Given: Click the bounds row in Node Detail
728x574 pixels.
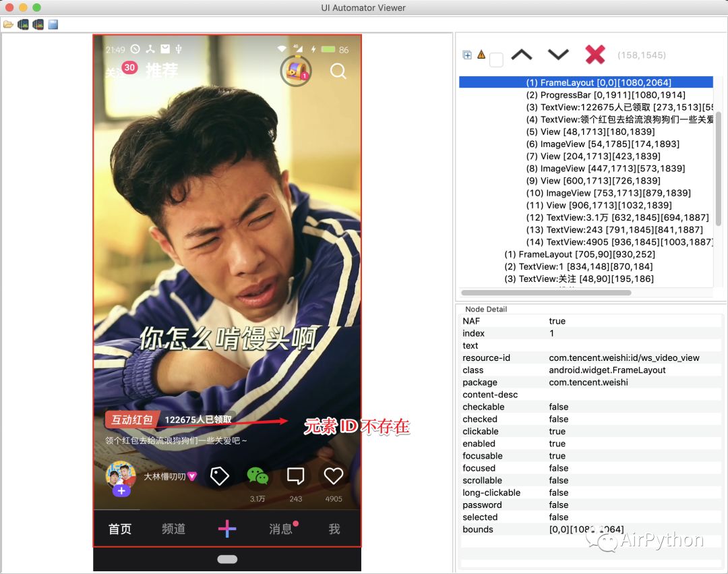Looking at the screenshot, I should pos(592,529).
